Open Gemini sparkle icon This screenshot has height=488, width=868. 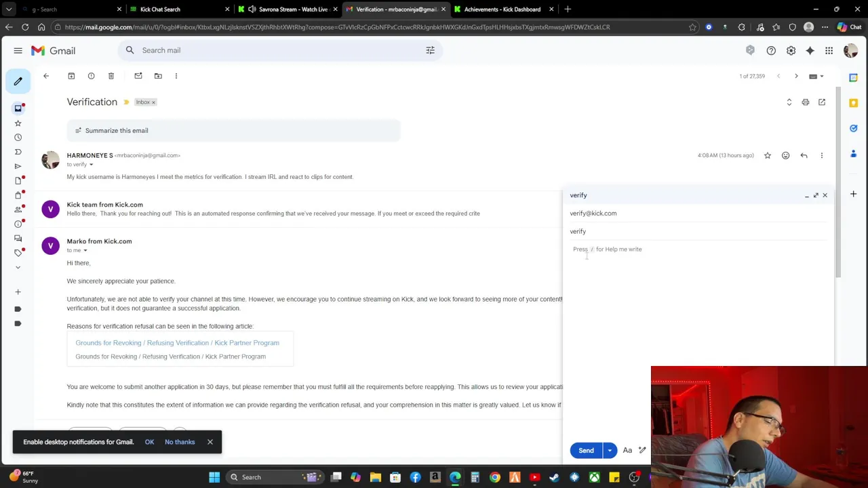[810, 51]
